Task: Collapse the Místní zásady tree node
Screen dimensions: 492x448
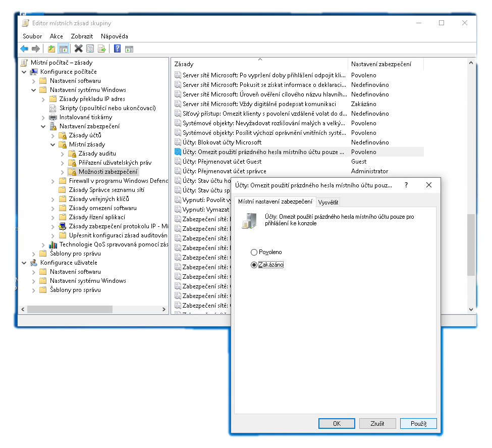Action: [53, 144]
